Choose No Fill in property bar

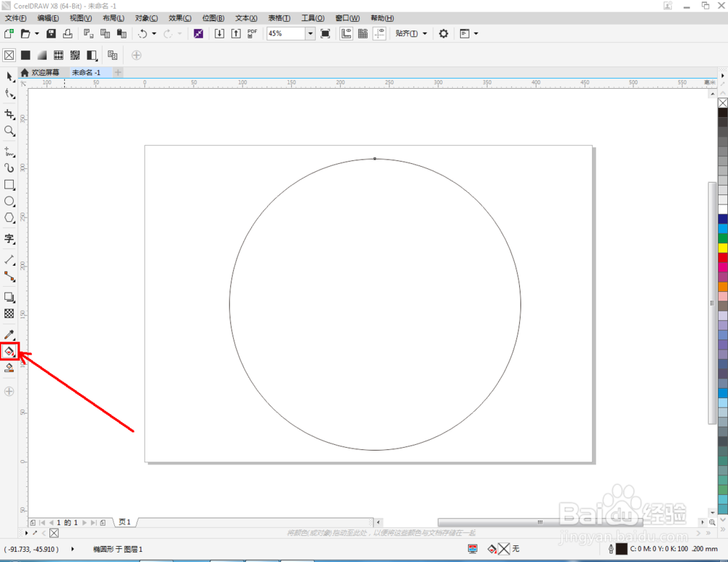pos(9,55)
